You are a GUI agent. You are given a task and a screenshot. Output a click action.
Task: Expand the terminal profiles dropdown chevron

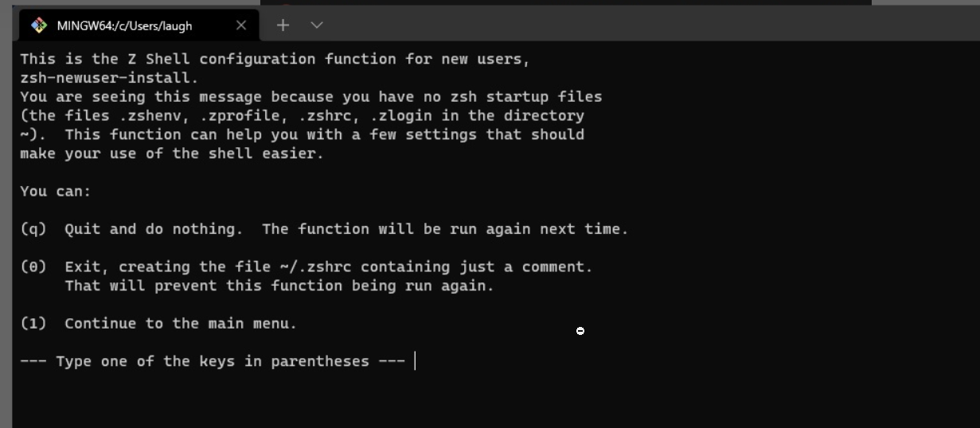click(317, 25)
